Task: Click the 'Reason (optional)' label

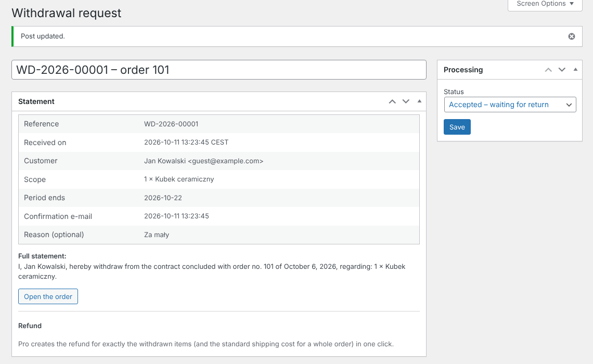Action: 54,235
